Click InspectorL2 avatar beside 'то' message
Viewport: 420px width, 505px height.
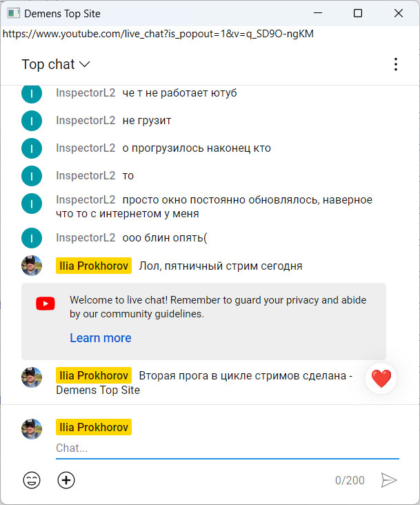(x=32, y=176)
